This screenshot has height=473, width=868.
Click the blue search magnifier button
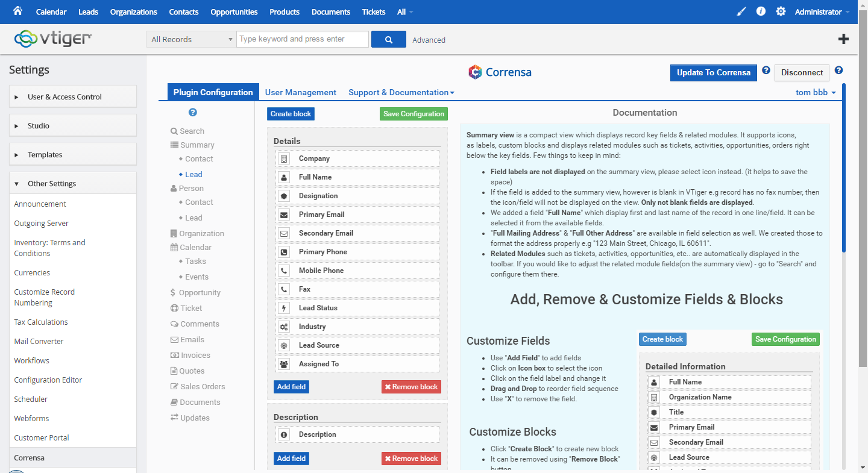click(x=389, y=39)
